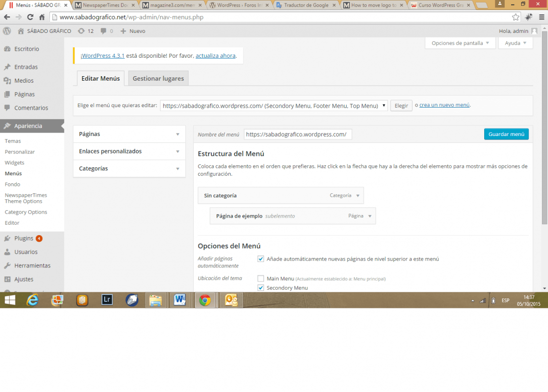Open Opciones de pantalla dropdown
The height and width of the screenshot is (392, 548).
[460, 43]
